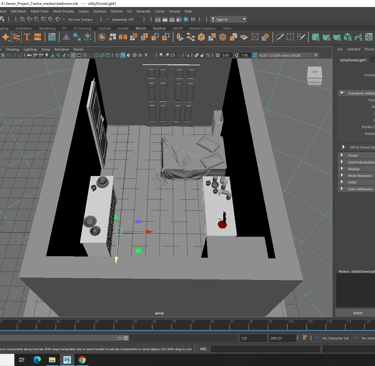Click the blue table grid shelf icon
Viewport: 375px width, 366px height.
52,37
